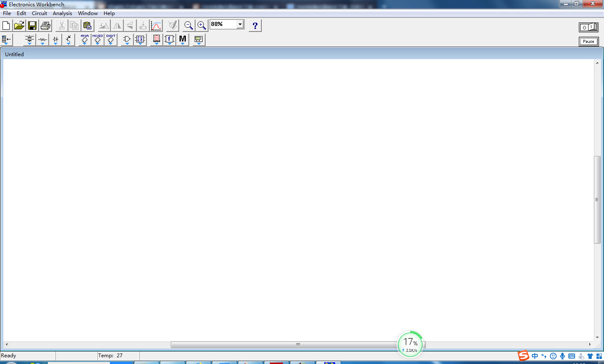The image size is (604, 364).
Task: Open Help with the question mark icon
Action: click(255, 26)
